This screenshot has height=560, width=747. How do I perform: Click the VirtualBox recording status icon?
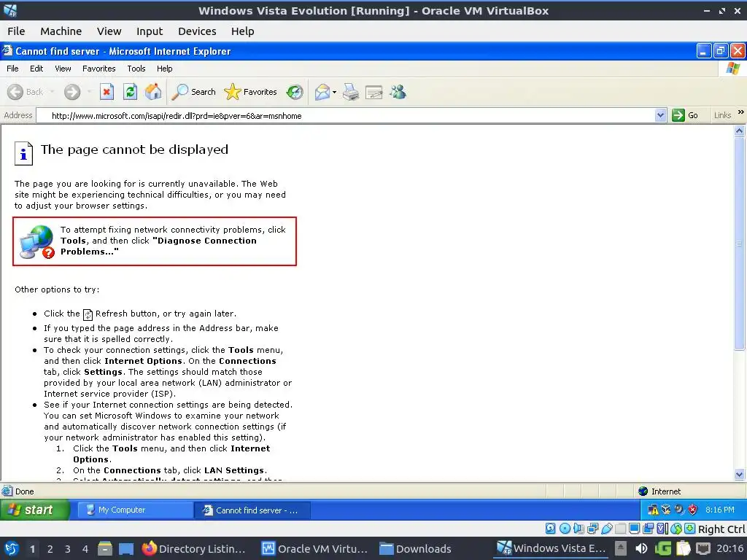point(649,529)
